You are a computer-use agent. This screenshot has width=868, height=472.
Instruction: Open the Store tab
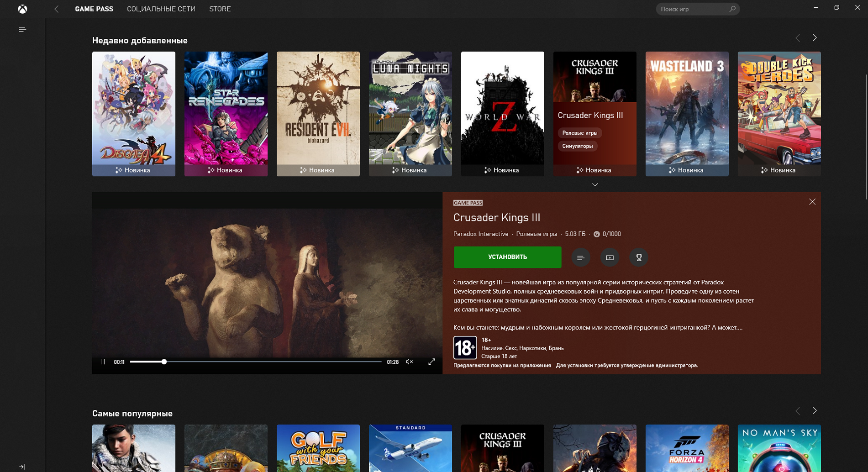(x=220, y=9)
